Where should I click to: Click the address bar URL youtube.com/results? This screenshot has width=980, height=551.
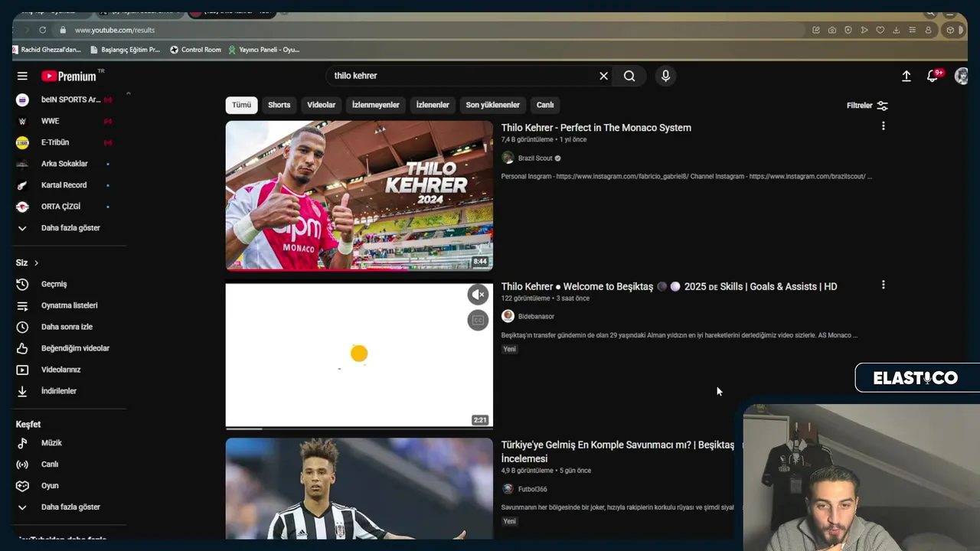pos(115,30)
